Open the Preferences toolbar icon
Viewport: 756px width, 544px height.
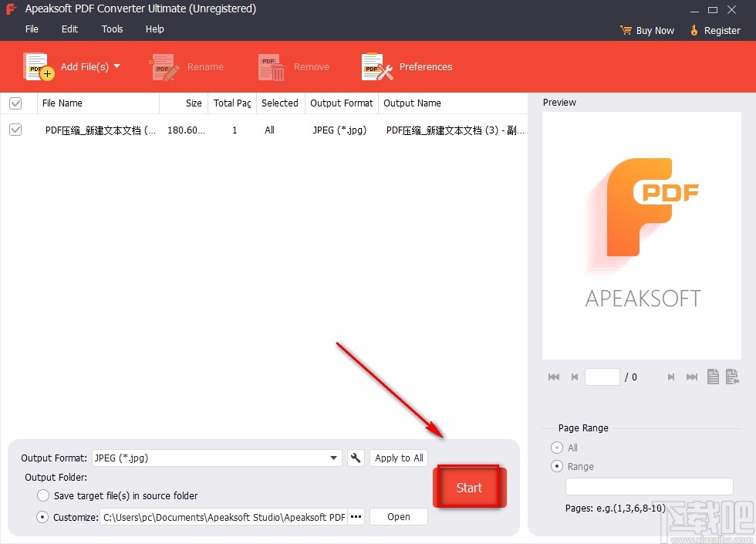click(376, 66)
